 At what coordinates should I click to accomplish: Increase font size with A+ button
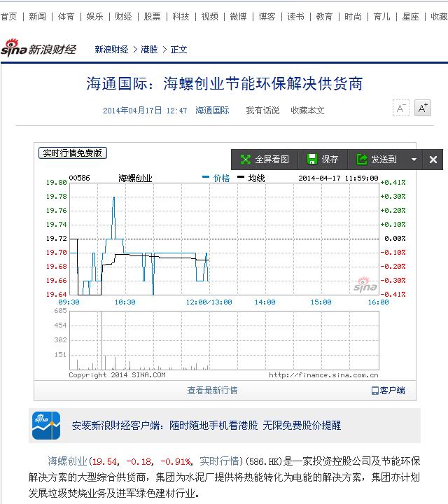point(423,108)
